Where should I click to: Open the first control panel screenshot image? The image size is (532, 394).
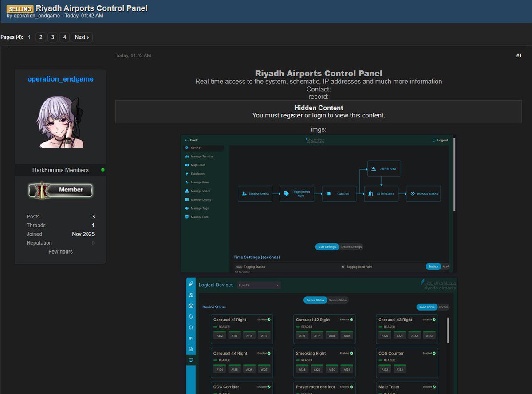click(x=318, y=203)
